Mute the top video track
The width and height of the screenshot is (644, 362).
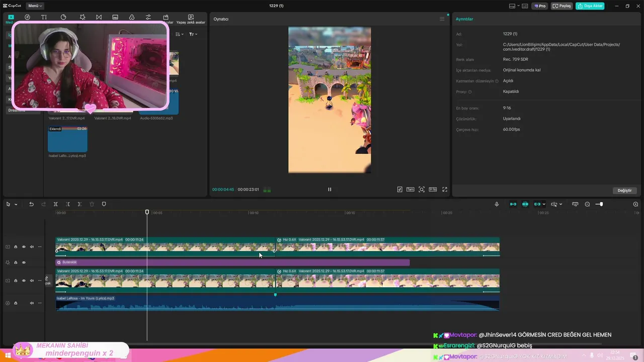[x=32, y=247]
